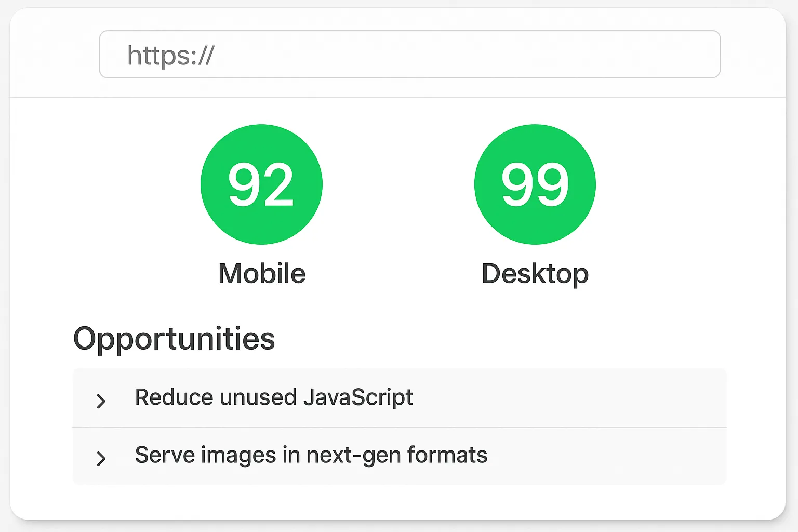The image size is (798, 532).
Task: Expand the Reduce unused JavaScript chevron
Action: coord(101,401)
